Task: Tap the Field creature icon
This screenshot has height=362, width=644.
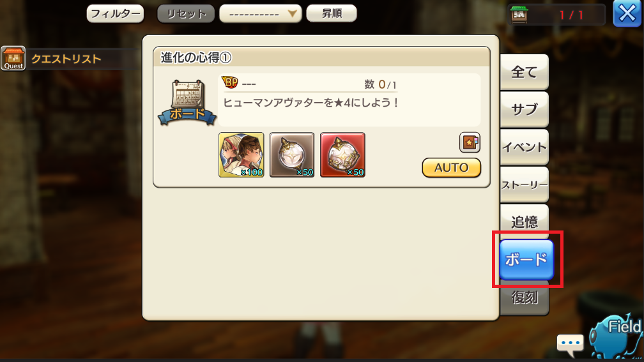Action: 616,337
